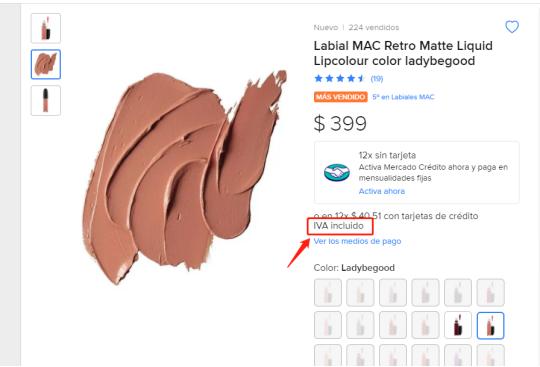
Task: Select the lipstick swatch smear thumbnail
Action: point(46,64)
